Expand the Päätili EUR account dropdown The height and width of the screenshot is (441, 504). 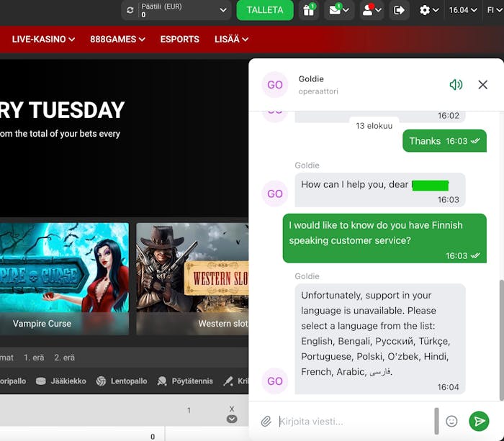click(222, 10)
